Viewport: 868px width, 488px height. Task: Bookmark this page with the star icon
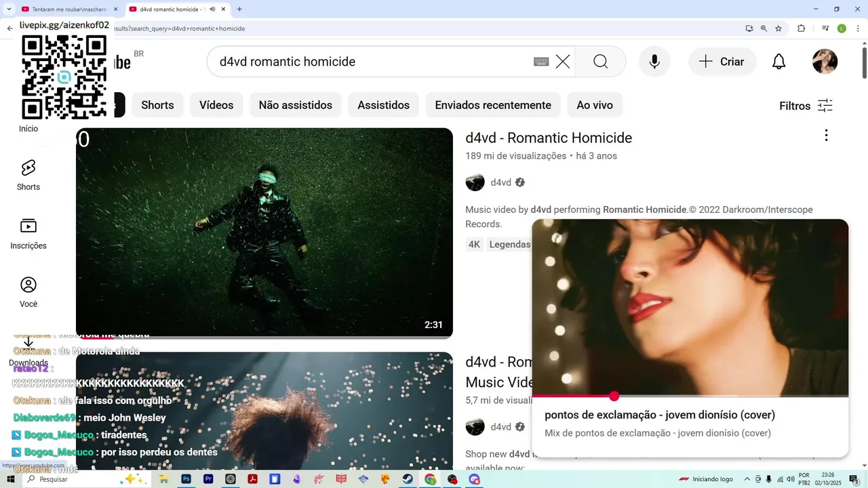[778, 28]
